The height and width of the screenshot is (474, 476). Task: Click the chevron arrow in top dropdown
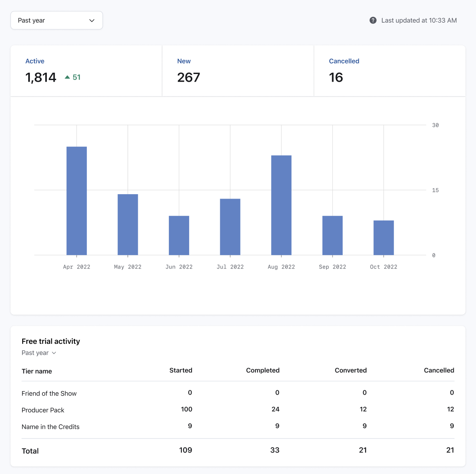point(92,21)
